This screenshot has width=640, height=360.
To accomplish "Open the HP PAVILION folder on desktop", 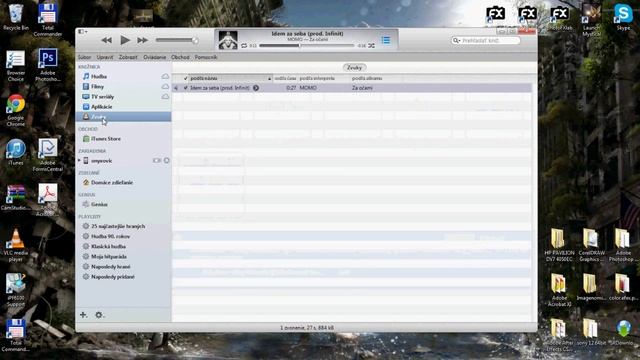I will pos(559,245).
